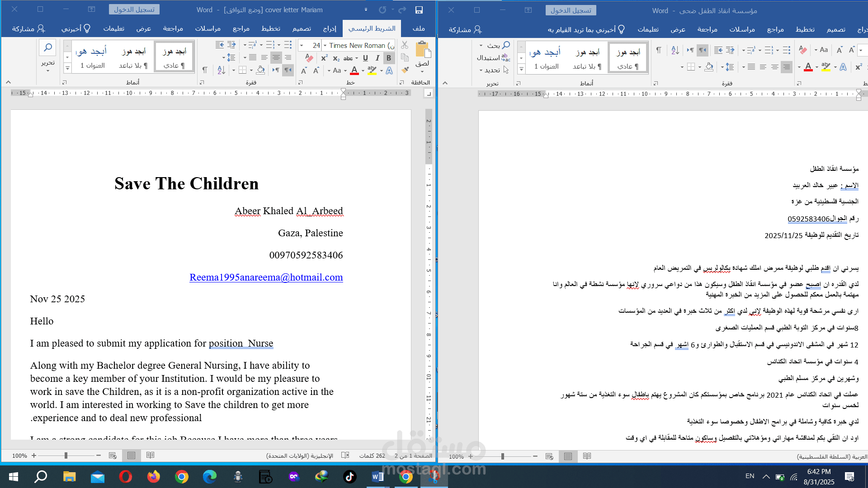Image resolution: width=868 pixels, height=488 pixels.
Task: Collapse ribbon in right Word window
Action: click(445, 83)
